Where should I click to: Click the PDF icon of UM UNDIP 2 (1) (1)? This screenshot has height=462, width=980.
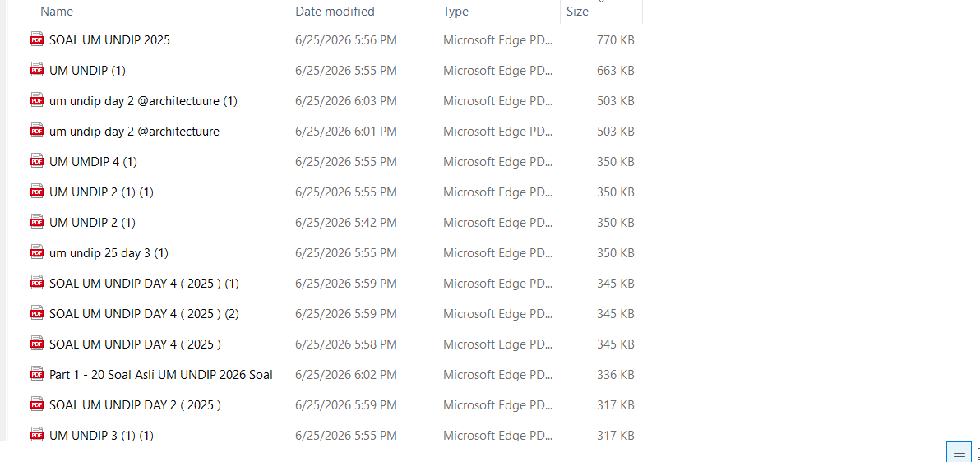[x=37, y=192]
